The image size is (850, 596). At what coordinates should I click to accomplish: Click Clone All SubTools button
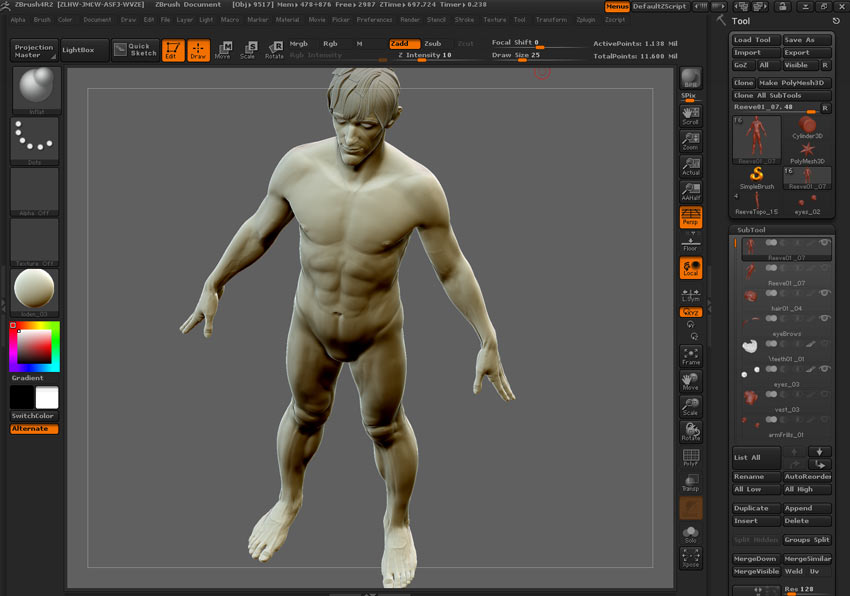(781, 95)
